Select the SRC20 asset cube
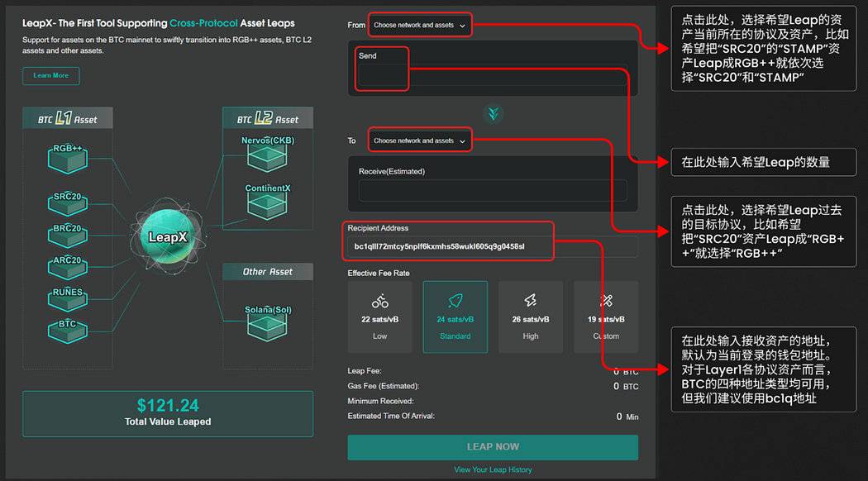 click(68, 203)
